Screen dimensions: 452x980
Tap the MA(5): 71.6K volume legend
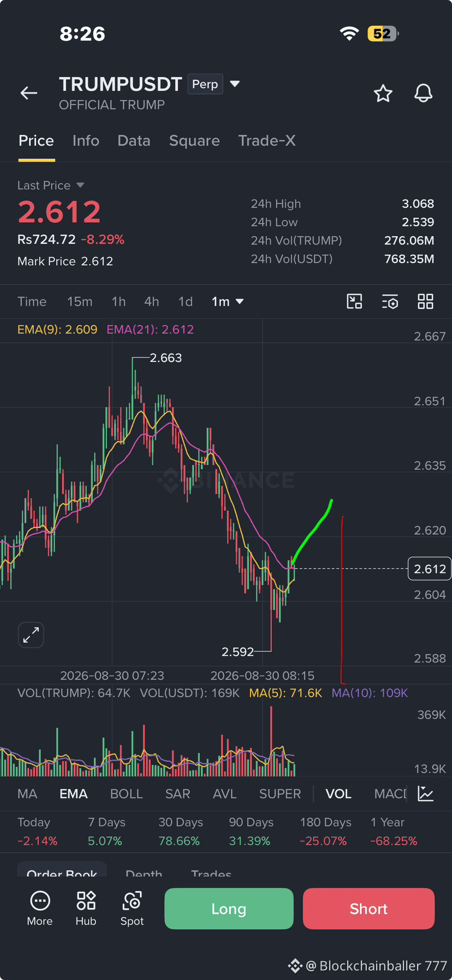coord(286,693)
